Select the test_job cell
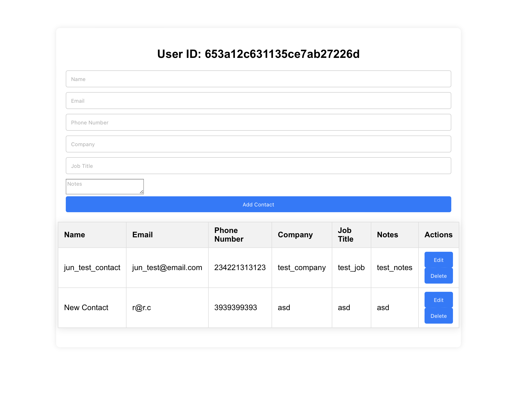 tap(352, 267)
